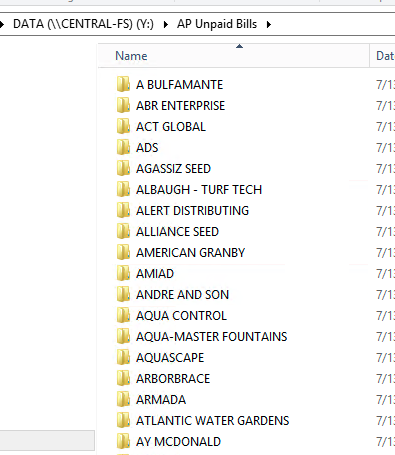
Task: Click the ARMADA folder name
Action: point(161,400)
